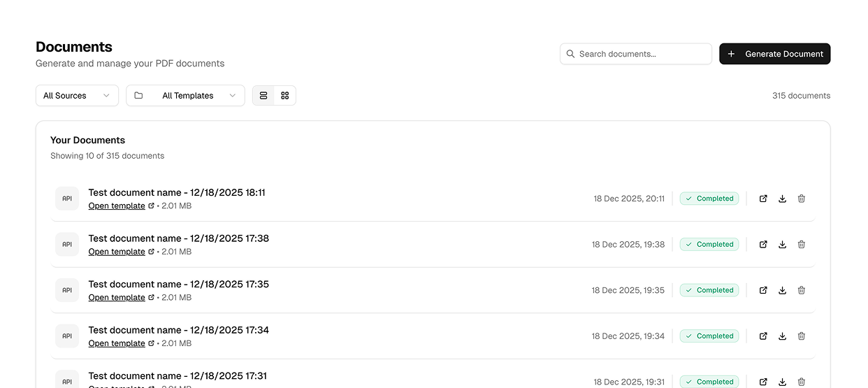Download the 17:34 test document

click(x=782, y=336)
